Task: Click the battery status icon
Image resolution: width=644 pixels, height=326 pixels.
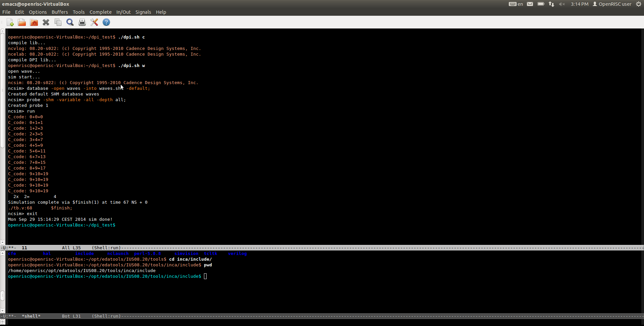Action: [541, 4]
